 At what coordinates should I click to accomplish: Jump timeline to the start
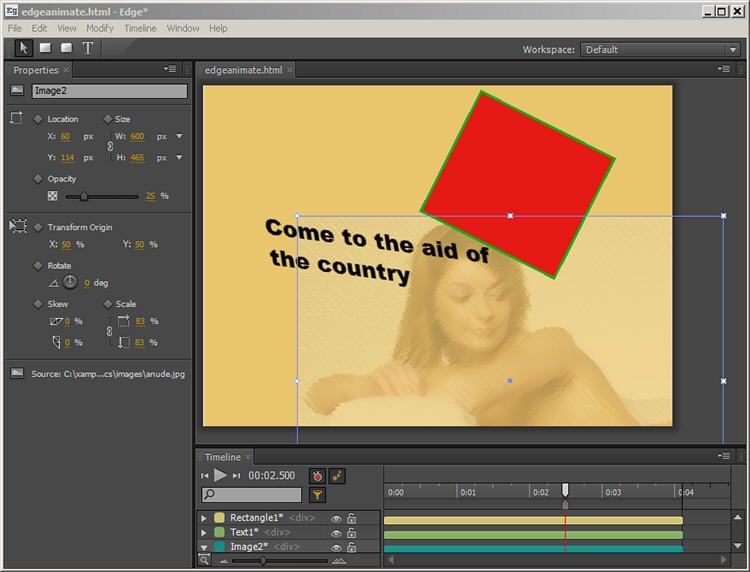[205, 476]
